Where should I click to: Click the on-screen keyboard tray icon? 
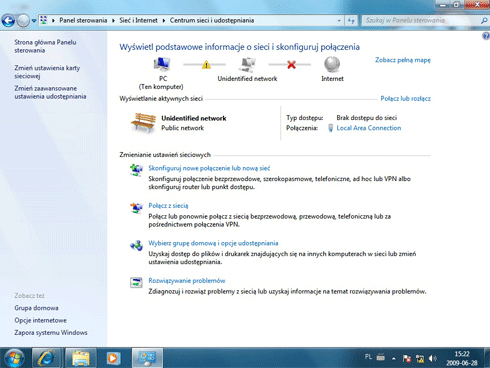(x=381, y=358)
